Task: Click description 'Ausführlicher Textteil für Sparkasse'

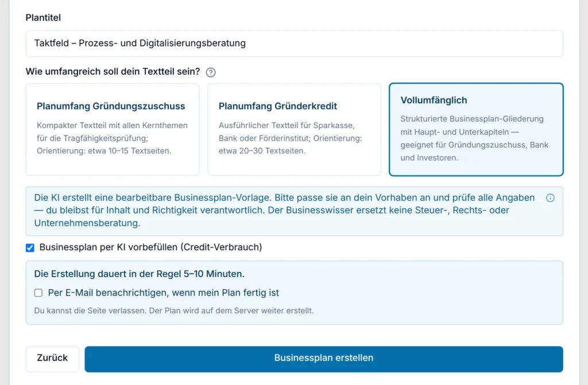Action: 287,125
